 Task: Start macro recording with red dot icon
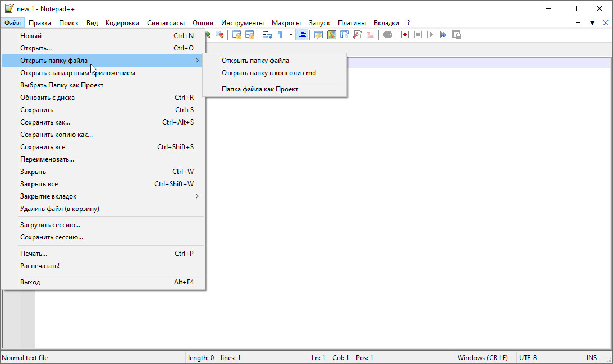[x=405, y=35]
